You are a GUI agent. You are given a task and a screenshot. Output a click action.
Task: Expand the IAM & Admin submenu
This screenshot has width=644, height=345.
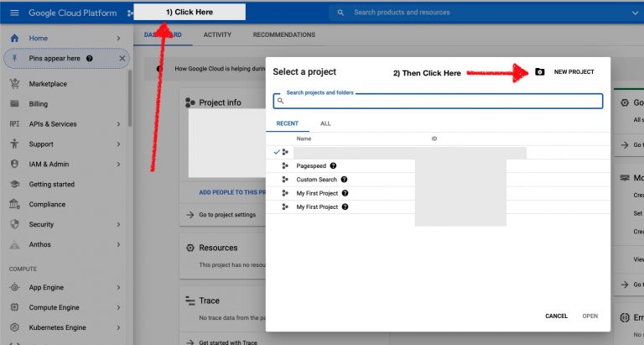click(x=118, y=165)
